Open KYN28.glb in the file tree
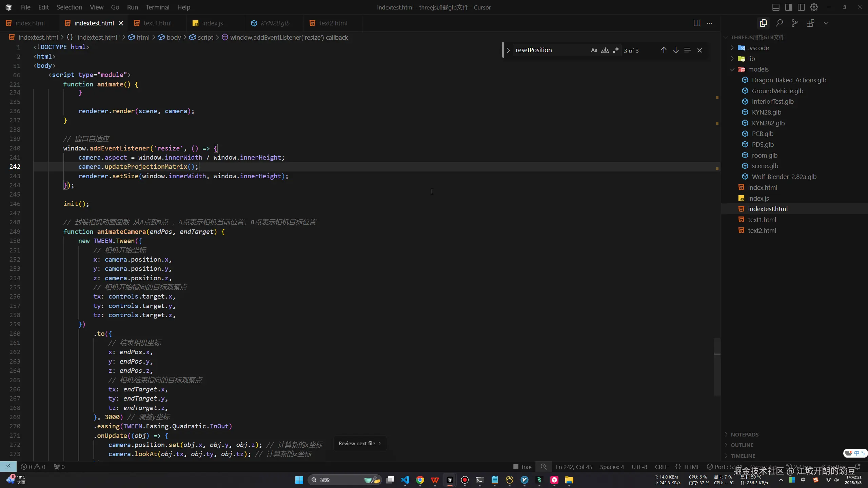Screen dimensions: 868x488 [x=766, y=112]
